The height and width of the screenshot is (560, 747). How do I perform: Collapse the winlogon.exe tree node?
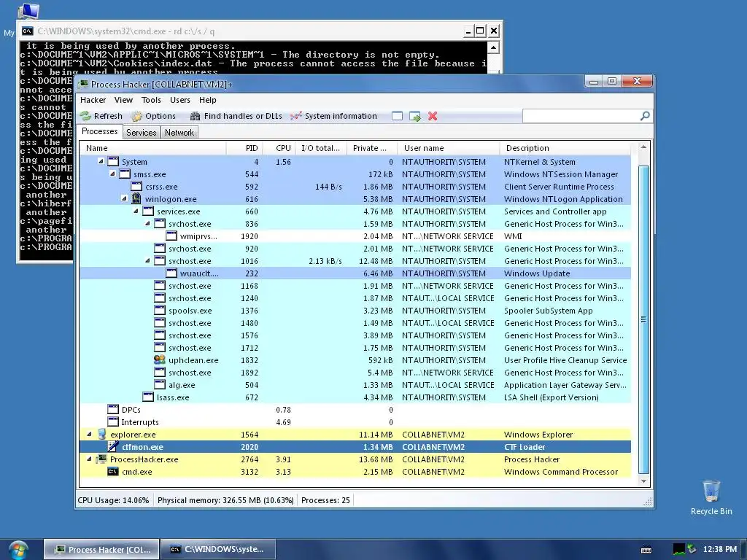coord(124,198)
